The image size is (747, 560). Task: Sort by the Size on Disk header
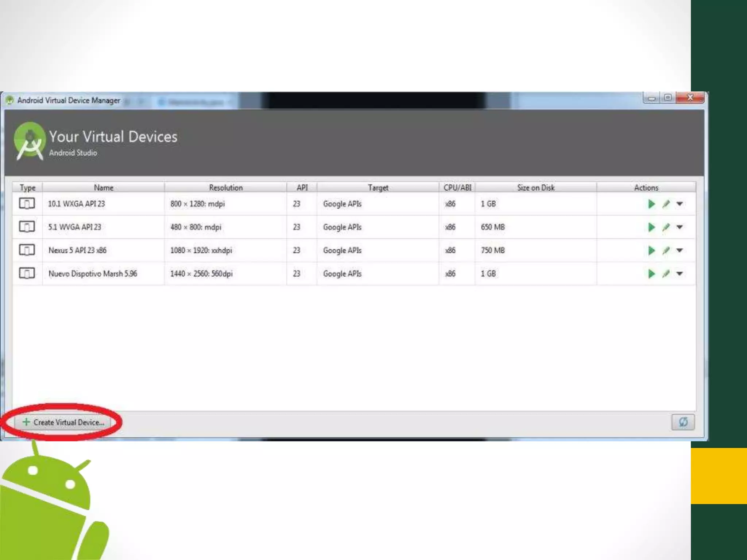(535, 187)
